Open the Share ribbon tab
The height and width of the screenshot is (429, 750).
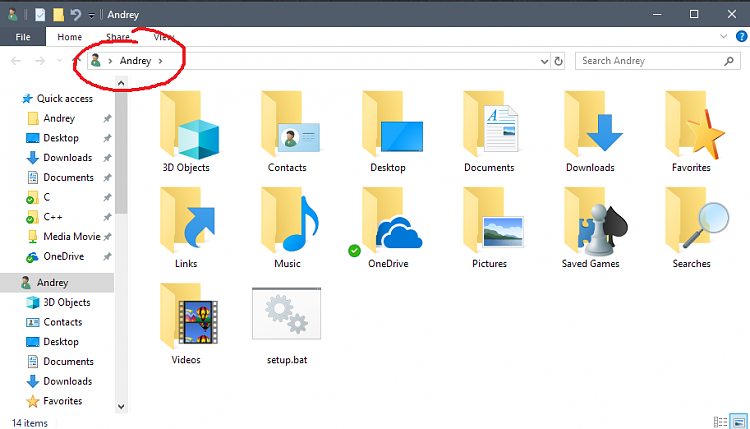[x=118, y=37]
